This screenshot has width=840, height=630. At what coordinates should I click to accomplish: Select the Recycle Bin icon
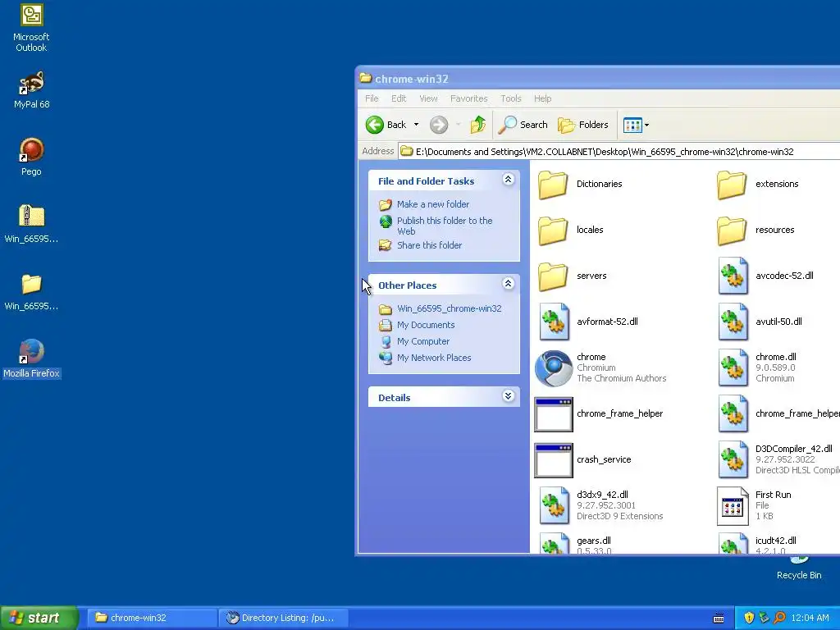pyautogui.click(x=799, y=568)
